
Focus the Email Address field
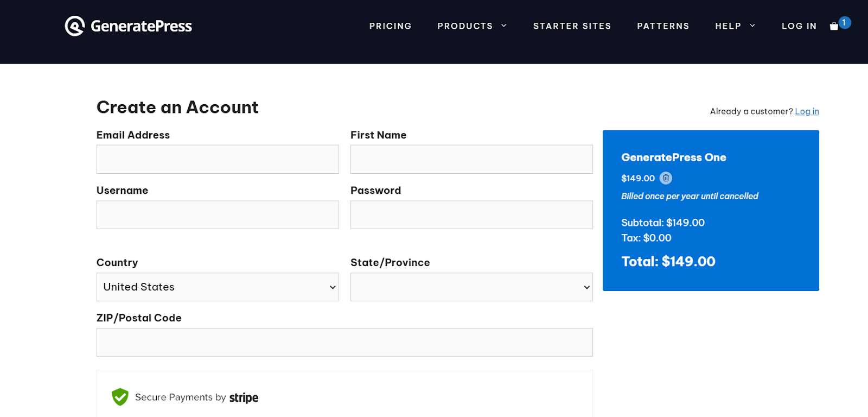coord(218,159)
